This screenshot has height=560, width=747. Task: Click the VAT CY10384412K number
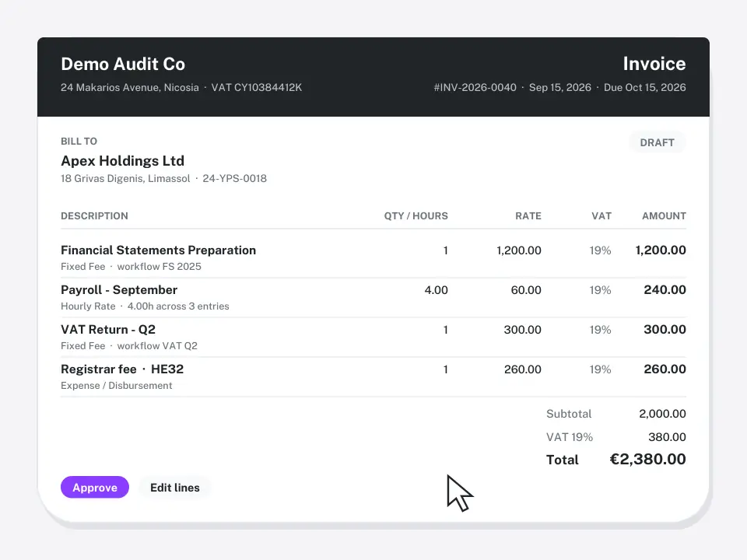256,88
